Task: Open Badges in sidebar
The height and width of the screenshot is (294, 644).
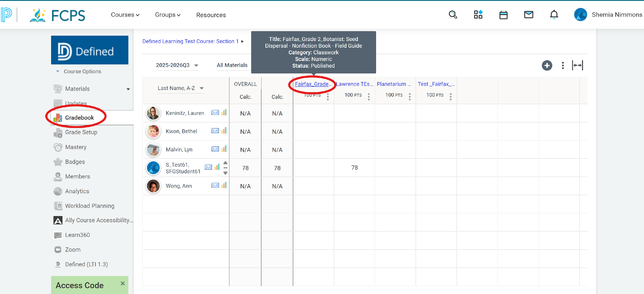Action: point(75,162)
